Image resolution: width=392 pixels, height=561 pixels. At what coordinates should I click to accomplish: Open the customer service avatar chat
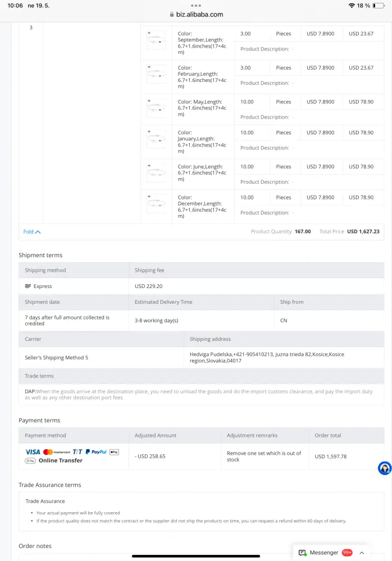[385, 468]
